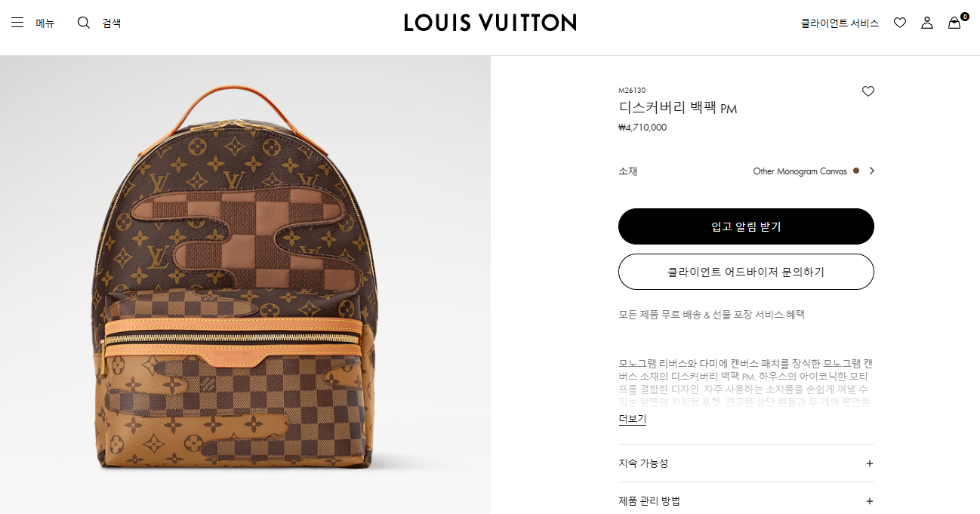Click 클라이언트 어드바이저 문의하기 button

(746, 272)
